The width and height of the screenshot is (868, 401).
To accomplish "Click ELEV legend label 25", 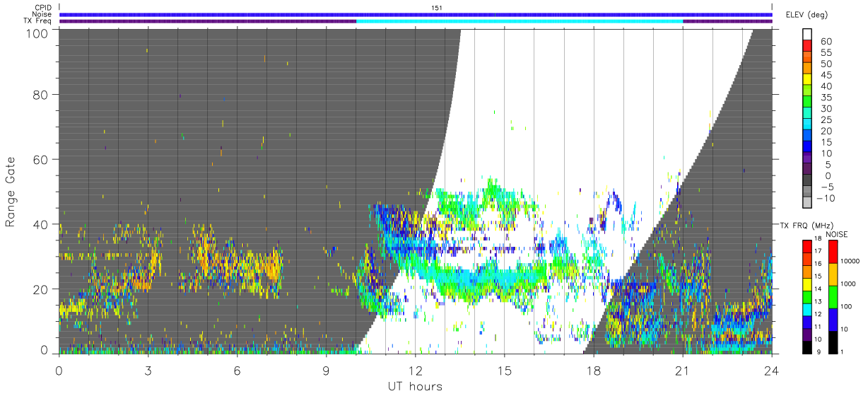I will [825, 120].
